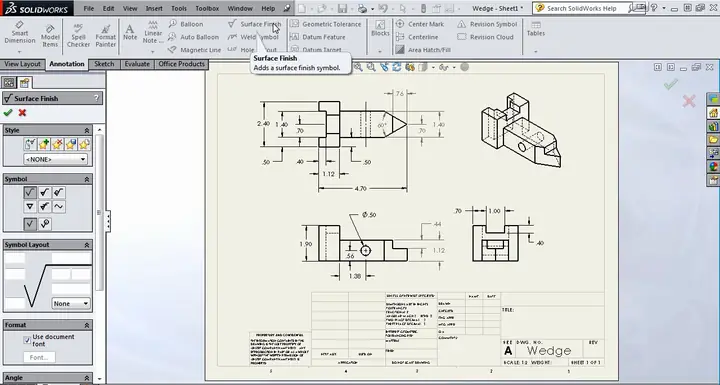Viewport: 720px width, 385px height.
Task: Click the confirmation corner green checkmark
Action: point(671,84)
